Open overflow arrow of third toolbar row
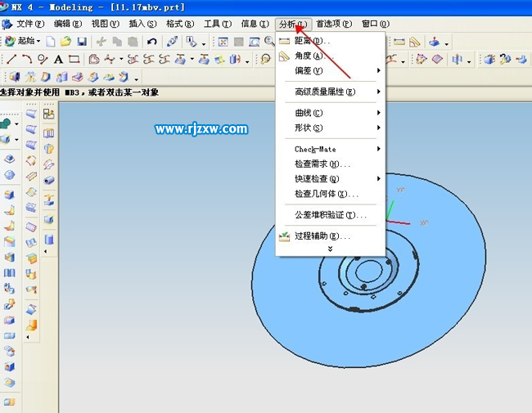 [x=136, y=79]
